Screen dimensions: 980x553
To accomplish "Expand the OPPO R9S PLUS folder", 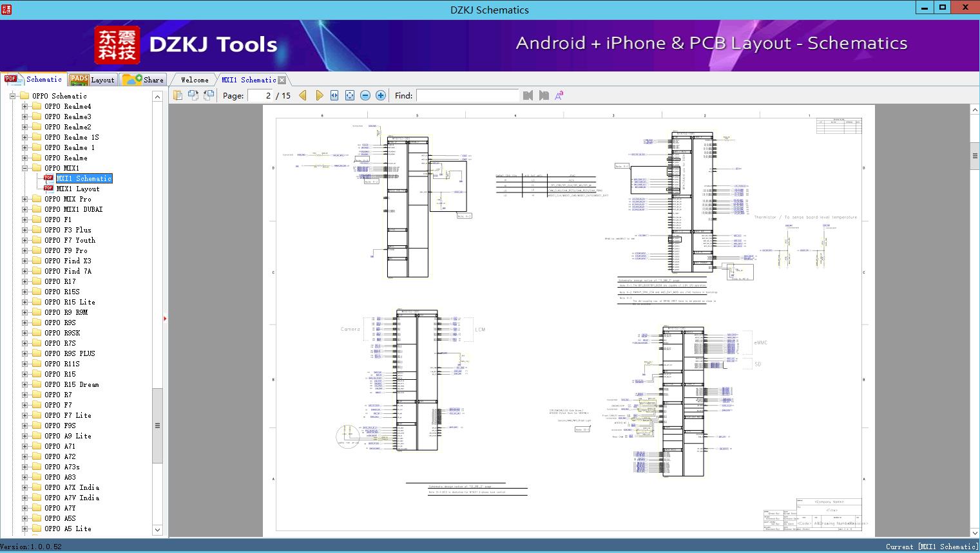I will [x=25, y=353].
